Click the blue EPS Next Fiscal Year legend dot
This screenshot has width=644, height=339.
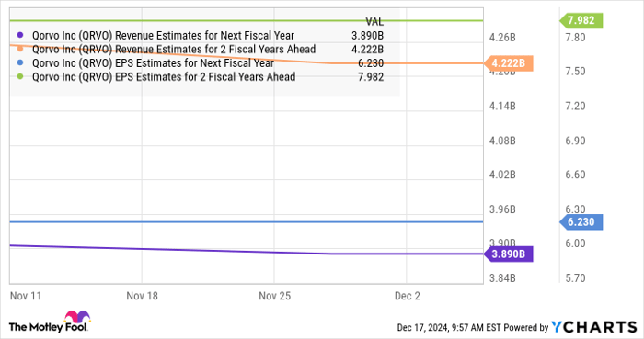click(20, 63)
